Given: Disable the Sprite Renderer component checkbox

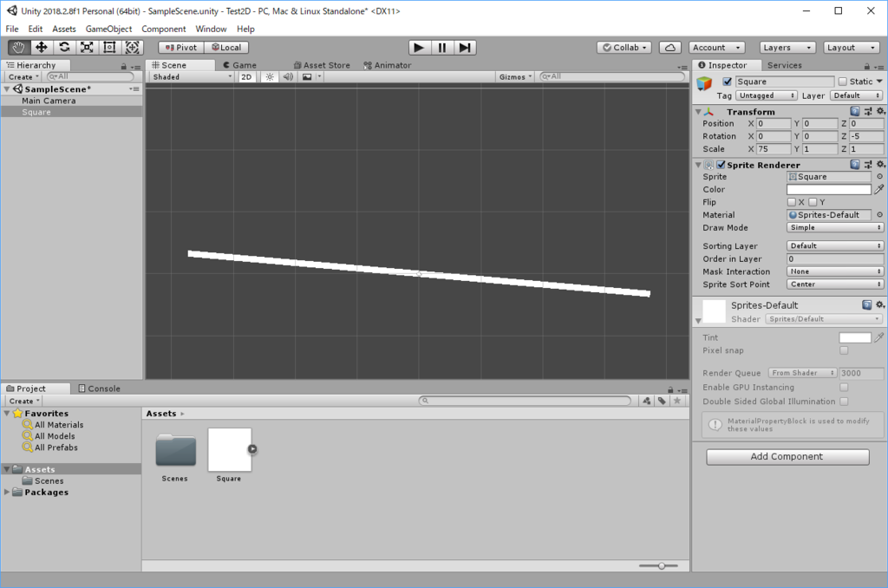Looking at the screenshot, I should click(721, 165).
